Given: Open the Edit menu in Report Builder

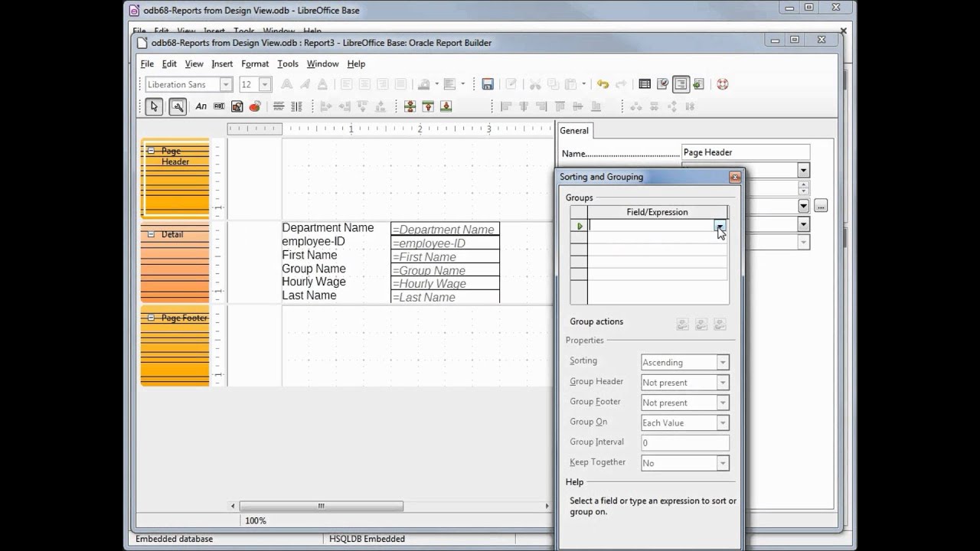Looking at the screenshot, I should 169,64.
